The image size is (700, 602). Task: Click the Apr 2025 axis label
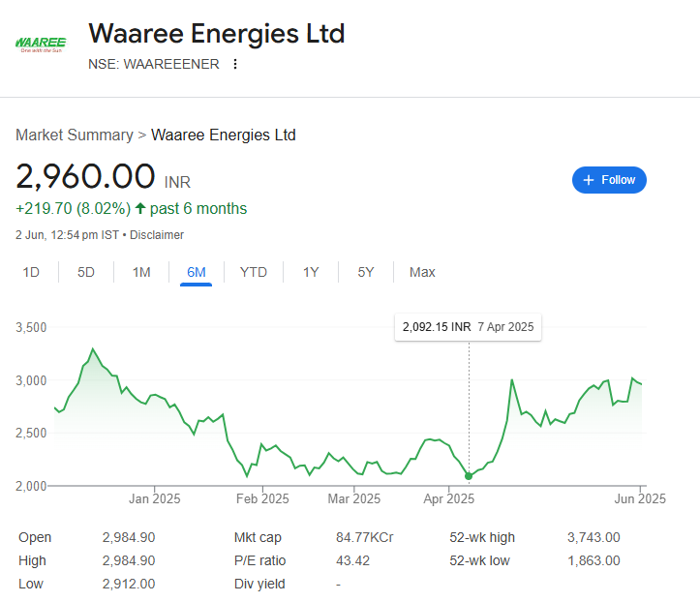point(448,498)
